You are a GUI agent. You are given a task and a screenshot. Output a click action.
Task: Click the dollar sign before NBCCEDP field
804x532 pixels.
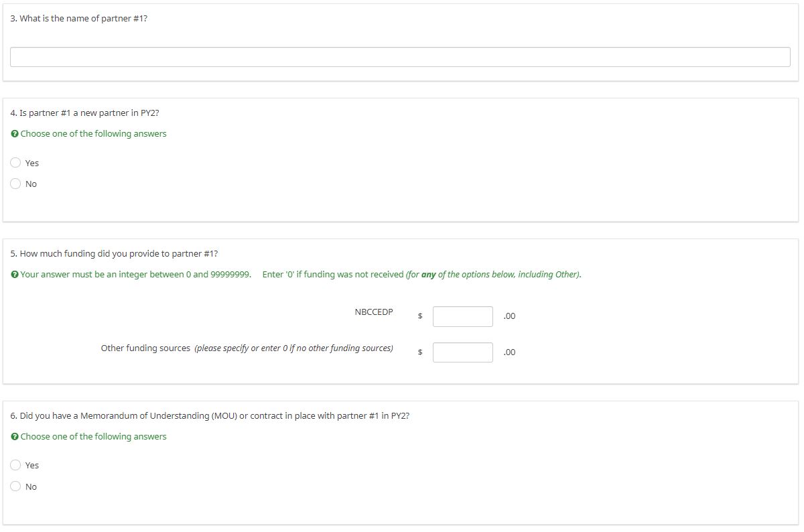click(x=420, y=316)
